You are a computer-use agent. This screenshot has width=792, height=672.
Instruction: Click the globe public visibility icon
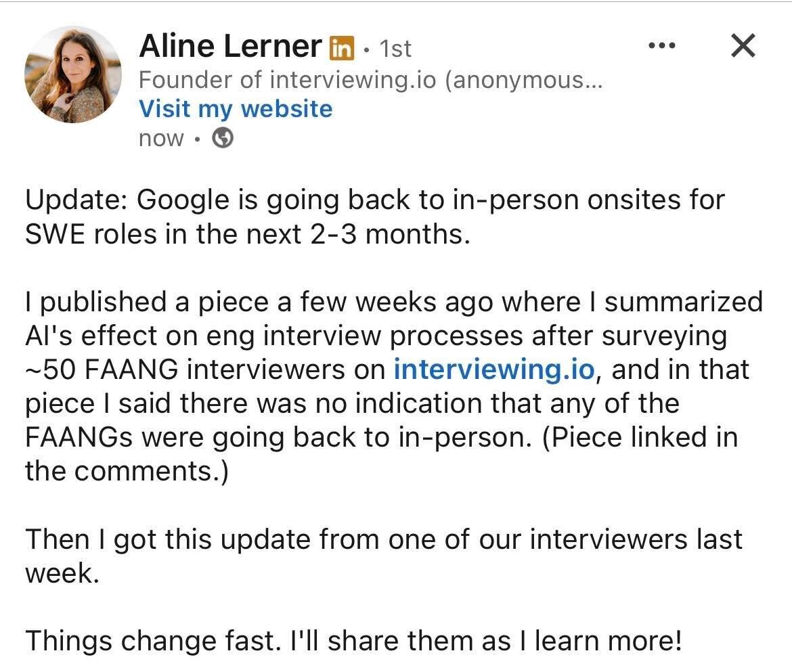coord(223,138)
